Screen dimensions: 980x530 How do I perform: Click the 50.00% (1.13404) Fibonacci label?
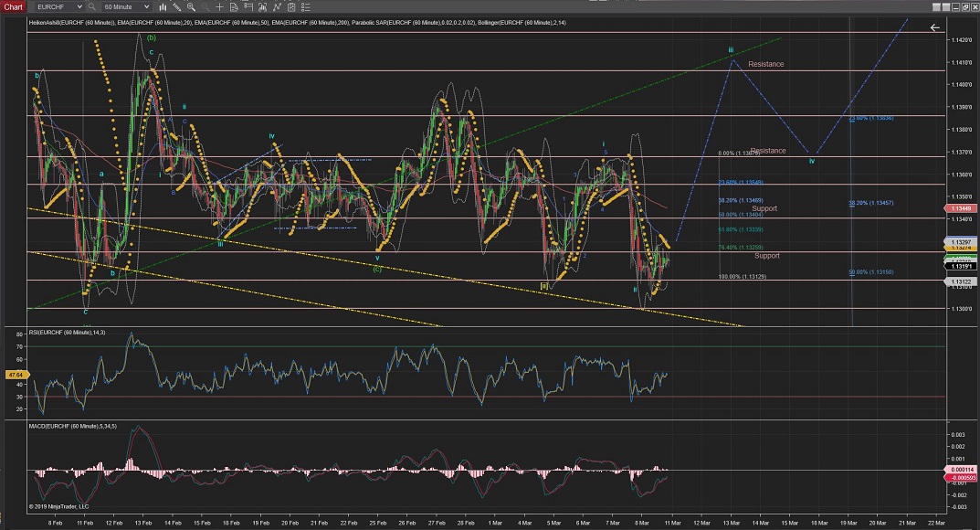741,215
